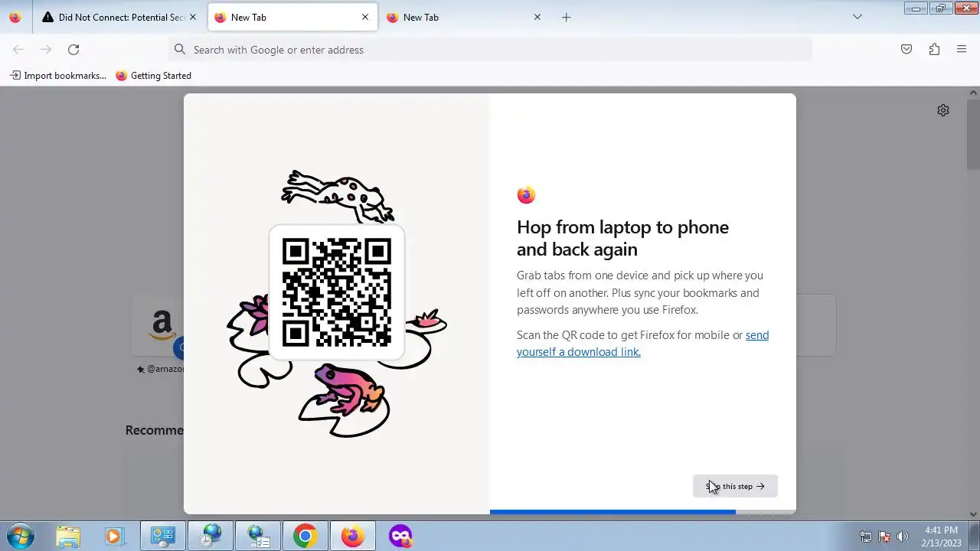Click the Firefox View icon in tab strip

pos(15,17)
